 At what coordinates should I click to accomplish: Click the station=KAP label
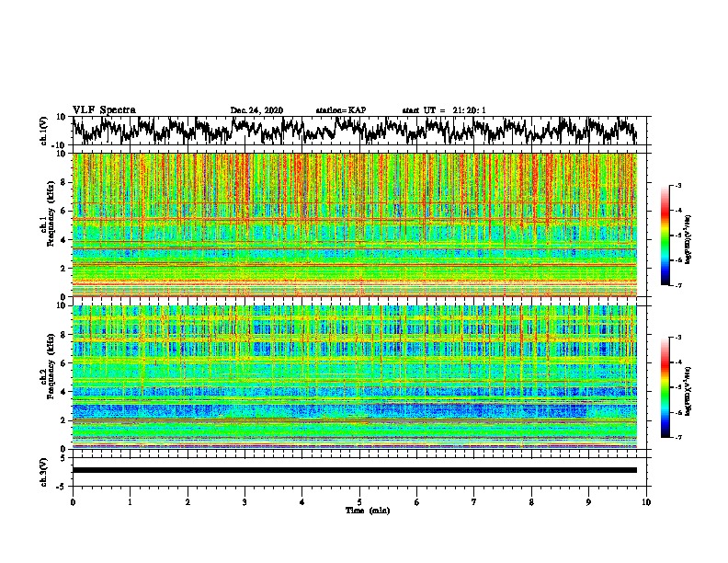tap(341, 110)
